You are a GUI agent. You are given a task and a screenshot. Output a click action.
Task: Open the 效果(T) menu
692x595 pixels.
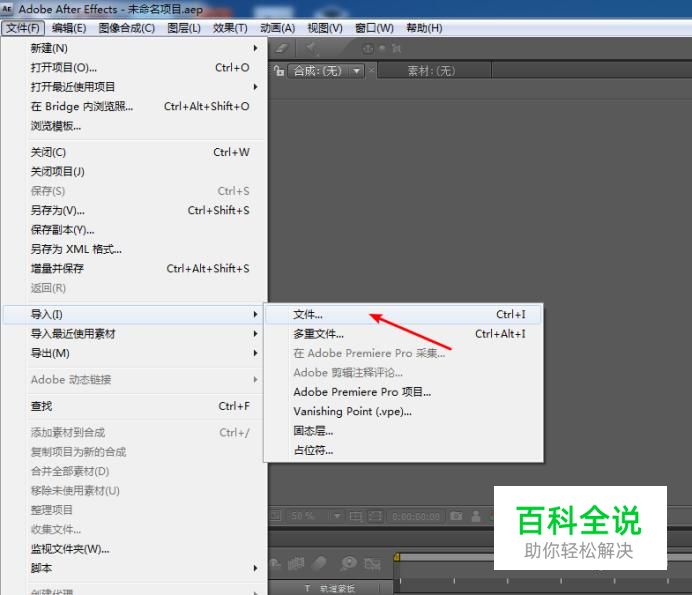(230, 28)
